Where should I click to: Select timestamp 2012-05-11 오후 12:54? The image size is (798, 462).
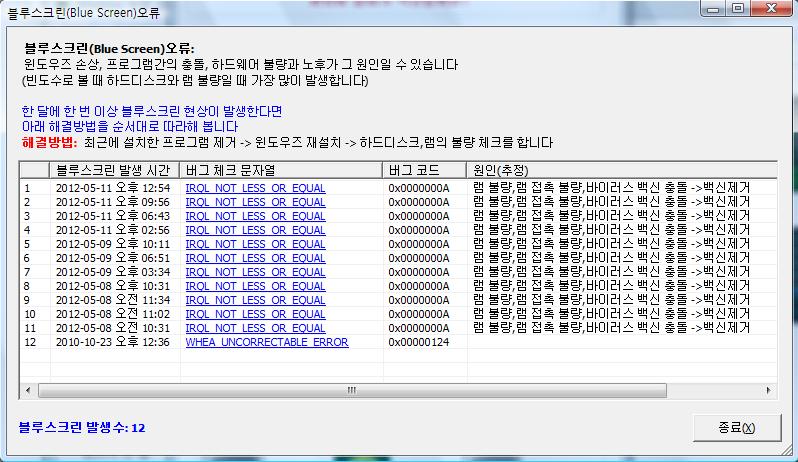[x=113, y=188]
